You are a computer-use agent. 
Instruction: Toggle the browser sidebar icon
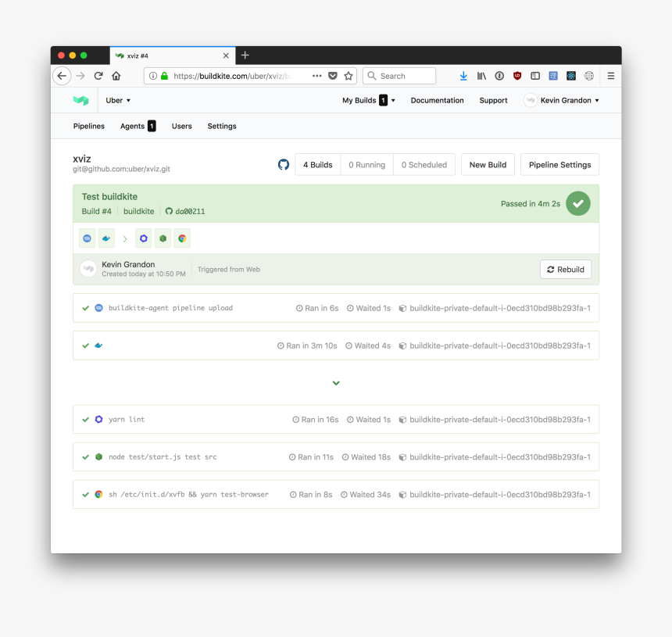click(x=535, y=76)
